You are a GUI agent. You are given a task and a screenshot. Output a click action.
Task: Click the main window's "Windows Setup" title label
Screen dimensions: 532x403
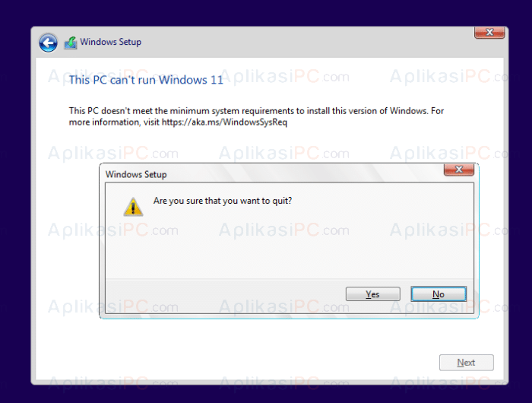(x=111, y=42)
